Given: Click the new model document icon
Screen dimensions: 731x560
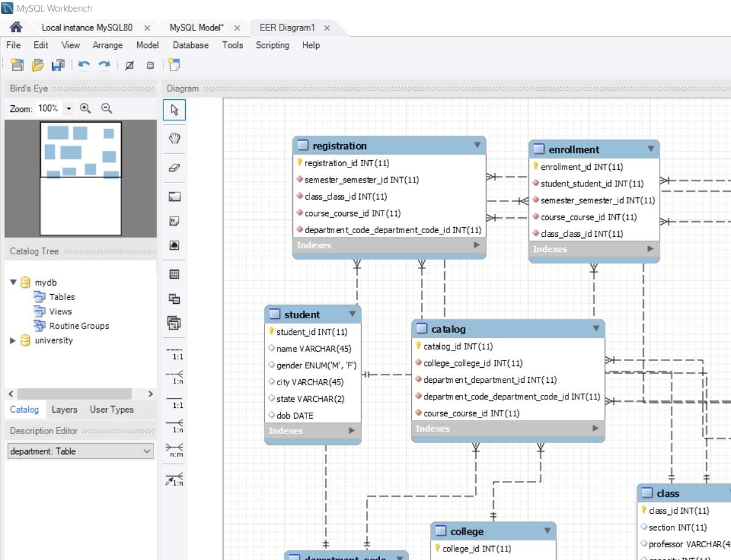Looking at the screenshot, I should pyautogui.click(x=17, y=65).
